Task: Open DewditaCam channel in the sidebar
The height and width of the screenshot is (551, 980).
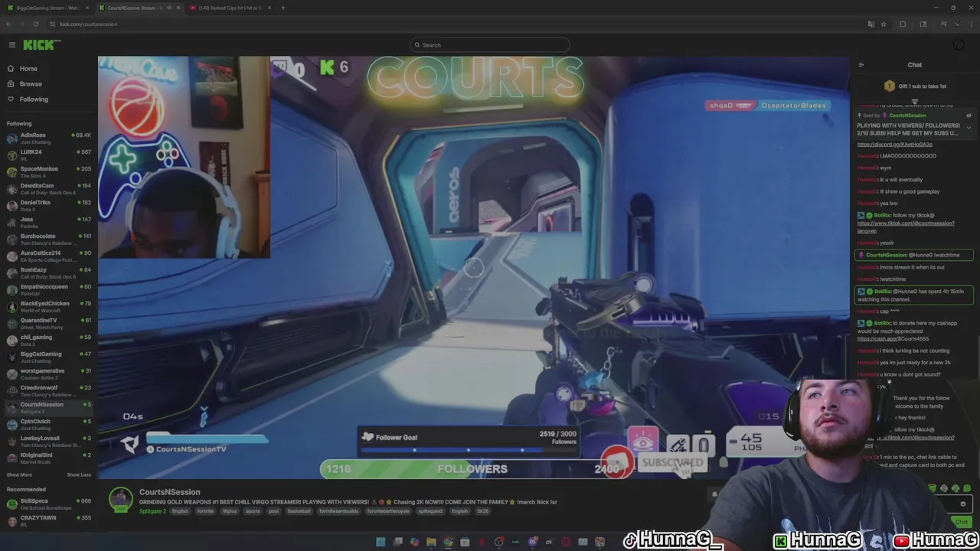Action: [47, 188]
